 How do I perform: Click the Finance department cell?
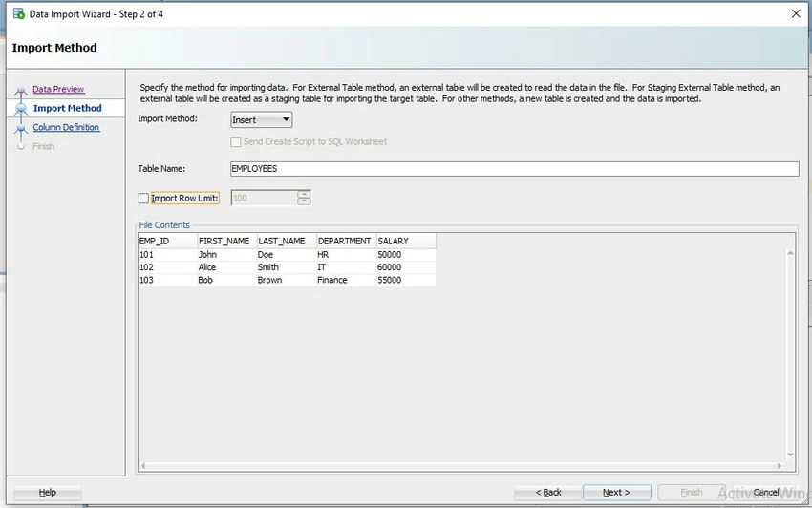pos(347,280)
